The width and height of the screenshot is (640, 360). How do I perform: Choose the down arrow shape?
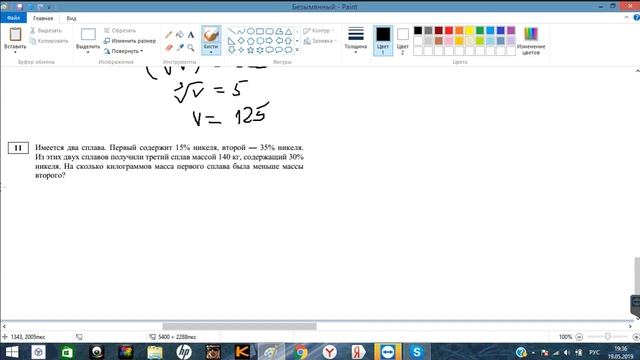tap(231, 50)
